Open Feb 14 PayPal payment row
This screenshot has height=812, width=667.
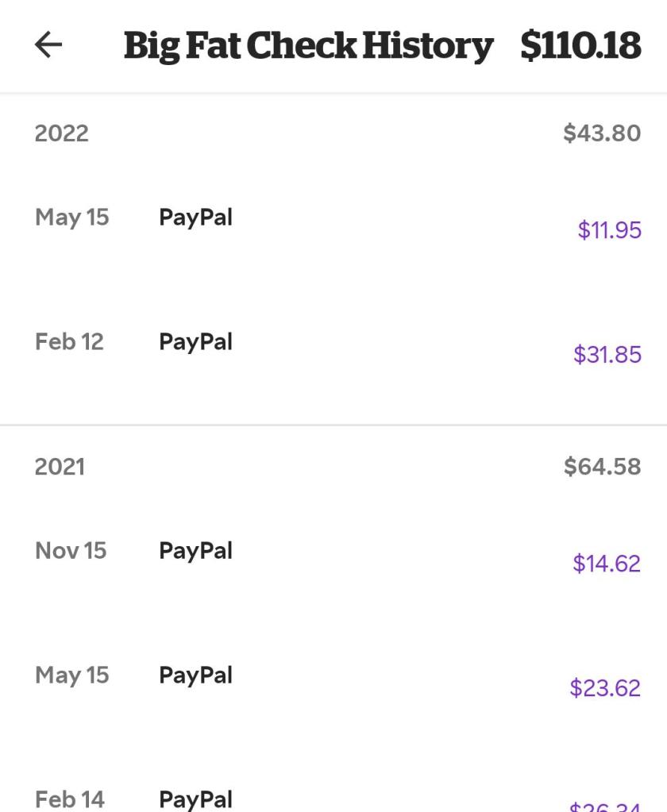(333, 799)
